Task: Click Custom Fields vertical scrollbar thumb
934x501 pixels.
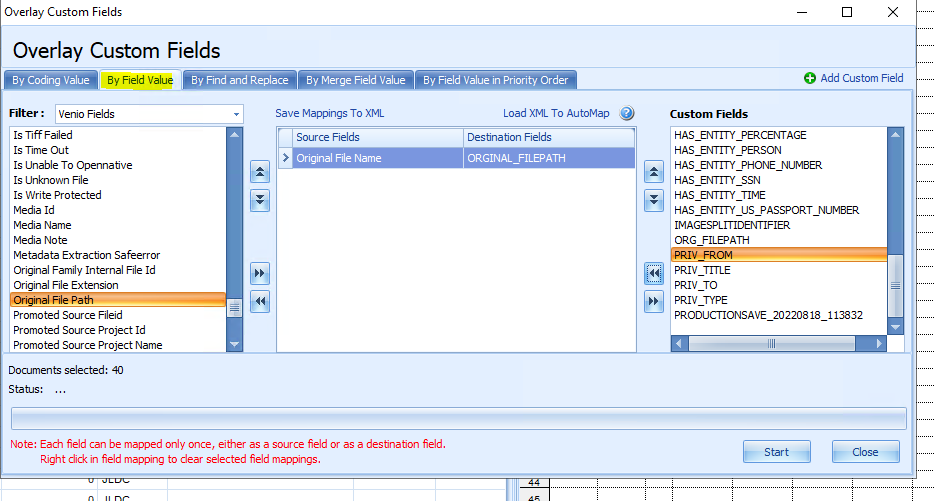Action: tap(895, 286)
